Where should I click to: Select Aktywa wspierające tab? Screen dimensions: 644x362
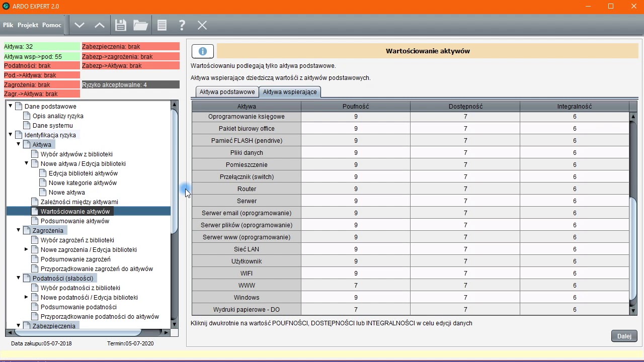290,92
